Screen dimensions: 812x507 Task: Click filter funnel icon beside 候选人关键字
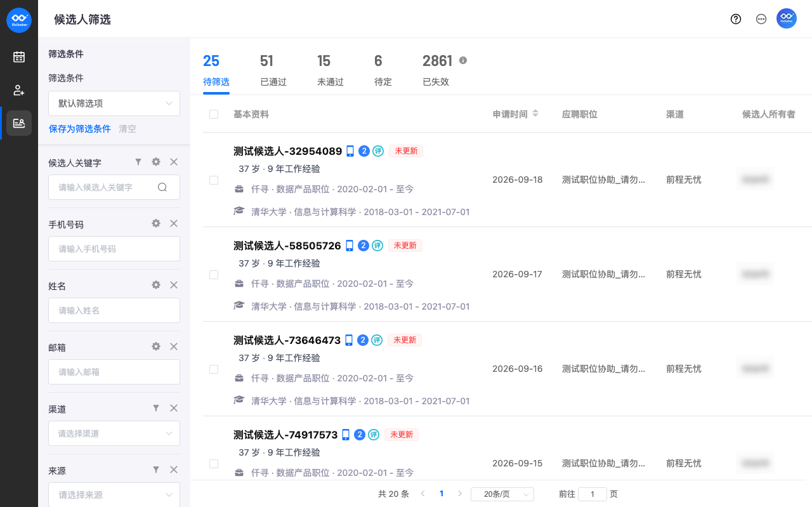tap(138, 162)
